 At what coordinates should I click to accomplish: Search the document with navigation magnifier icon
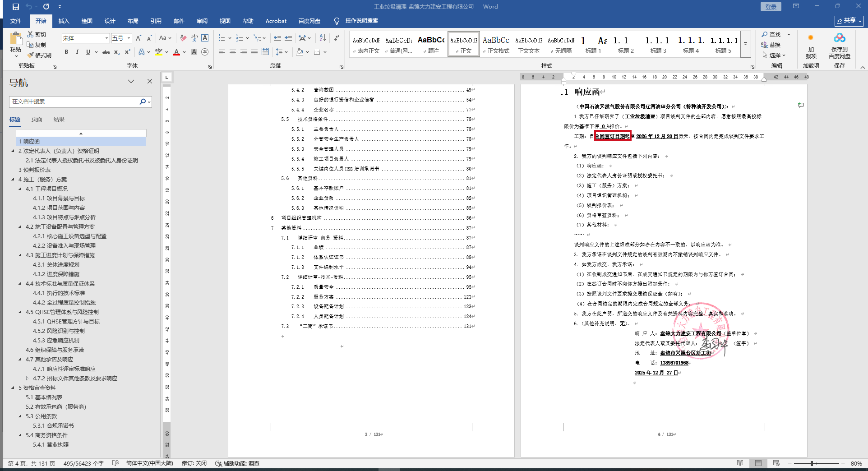tap(143, 102)
